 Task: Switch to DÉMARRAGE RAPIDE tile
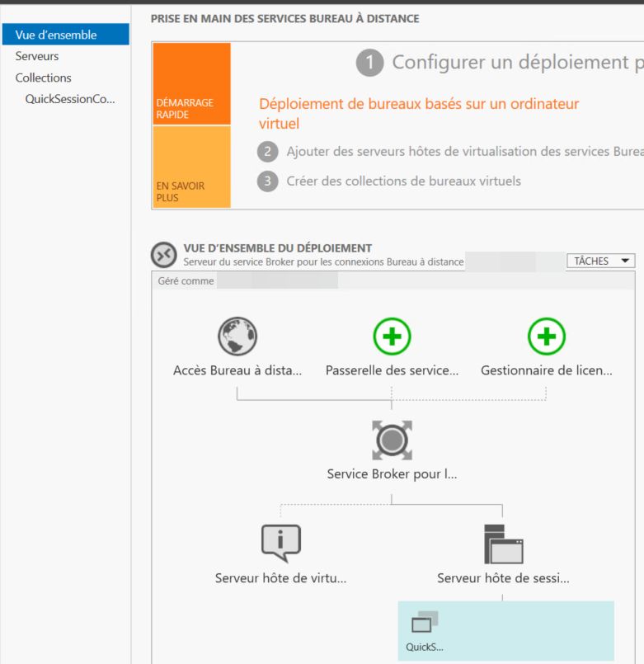tap(192, 83)
